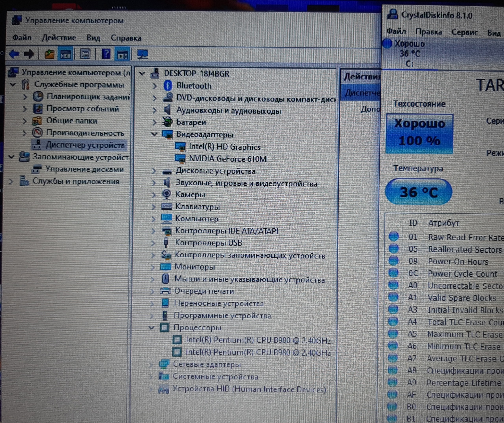Click the DVD drives category icon
Screen dimensions: 504x423
(168, 98)
